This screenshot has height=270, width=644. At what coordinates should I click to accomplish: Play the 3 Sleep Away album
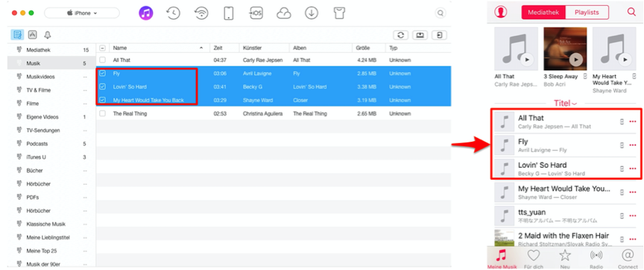point(576,60)
